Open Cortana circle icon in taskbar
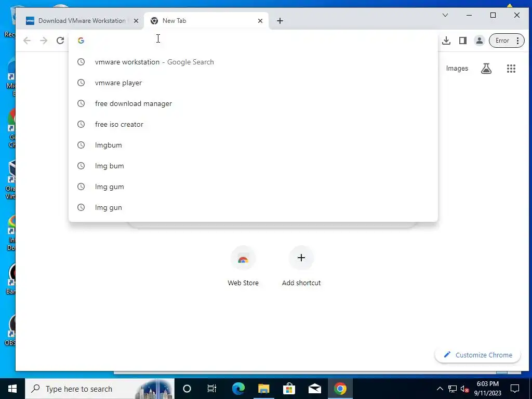Viewport: 532px width, 399px height. pyautogui.click(x=187, y=389)
